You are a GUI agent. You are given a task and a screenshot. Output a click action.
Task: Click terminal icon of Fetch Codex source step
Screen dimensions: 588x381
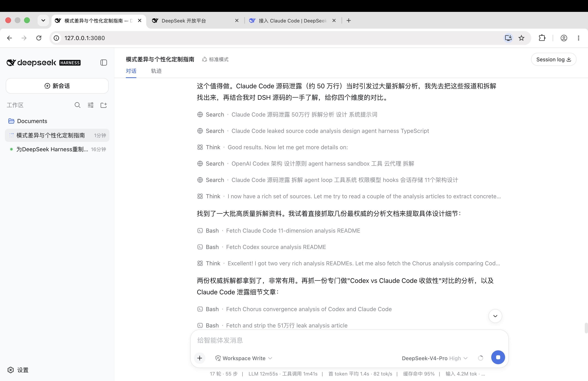[x=200, y=247]
